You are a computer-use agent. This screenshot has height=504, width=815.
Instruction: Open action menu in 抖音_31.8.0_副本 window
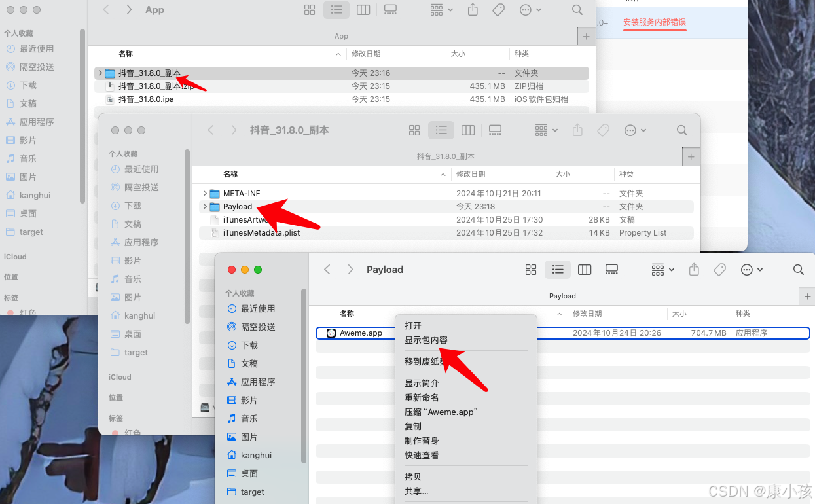[635, 130]
